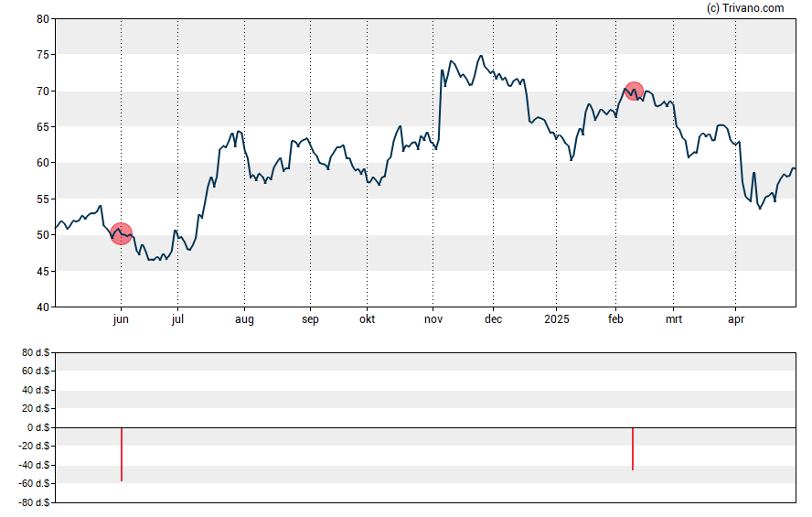Click the 'jul' axis label

point(177,319)
